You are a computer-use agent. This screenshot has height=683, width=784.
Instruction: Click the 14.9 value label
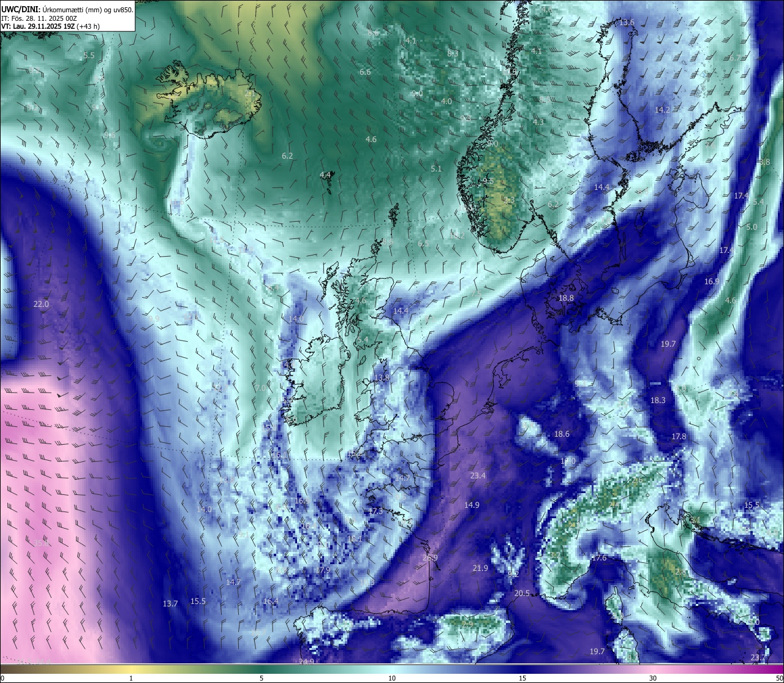[472, 505]
